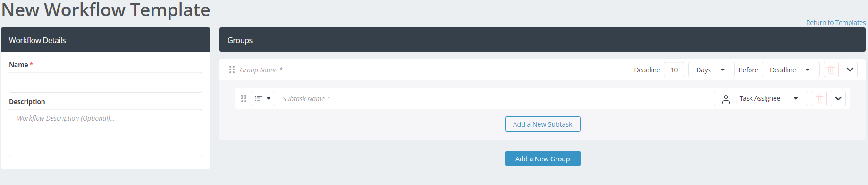Click into the Workflow Description textarea
868x185 pixels.
pyautogui.click(x=105, y=133)
